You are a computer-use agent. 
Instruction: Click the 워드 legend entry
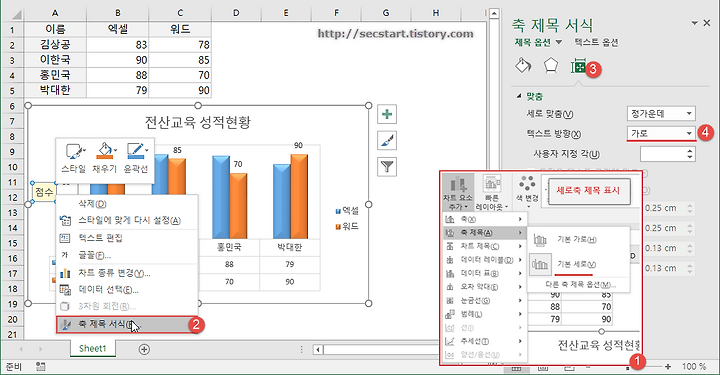(x=347, y=226)
